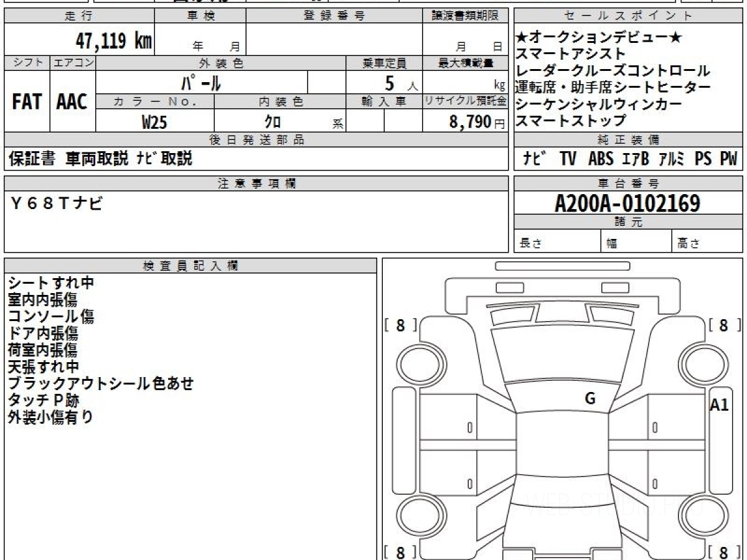The height and width of the screenshot is (560, 747).
Task: Select the 荷室内張傷 note
Action: click(43, 350)
